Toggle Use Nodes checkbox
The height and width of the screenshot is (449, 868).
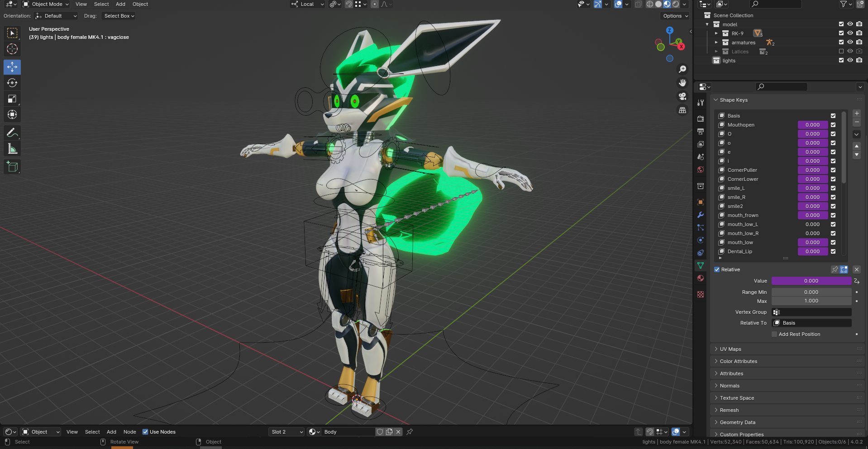(145, 432)
